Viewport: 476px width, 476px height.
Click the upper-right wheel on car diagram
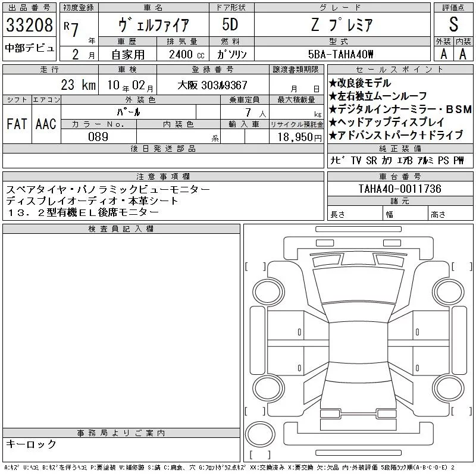pos(449,290)
